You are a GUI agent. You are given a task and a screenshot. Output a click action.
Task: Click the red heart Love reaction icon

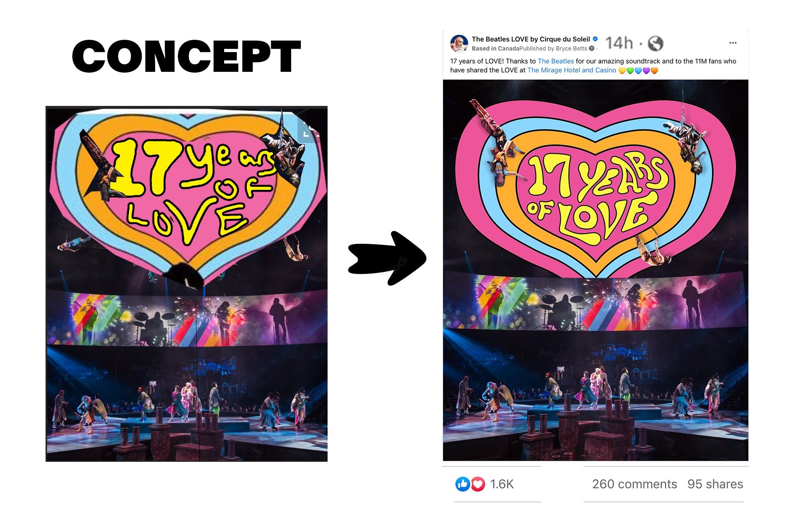[478, 484]
